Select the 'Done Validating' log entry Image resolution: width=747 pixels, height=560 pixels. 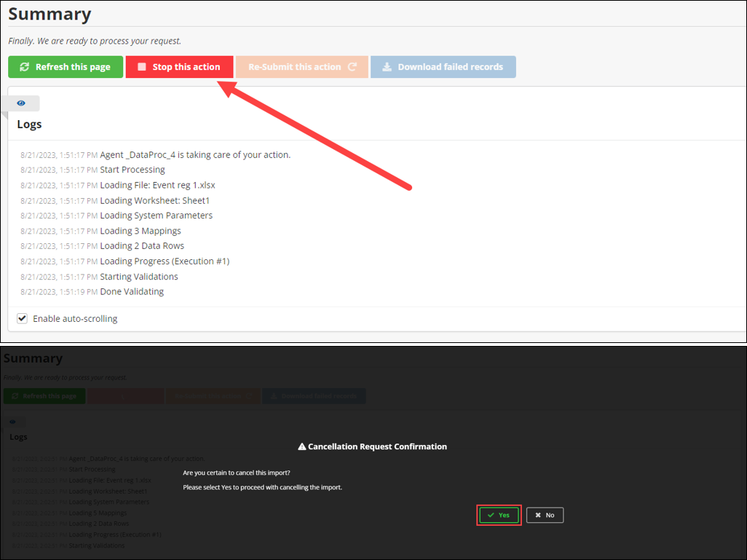pyautogui.click(x=132, y=291)
